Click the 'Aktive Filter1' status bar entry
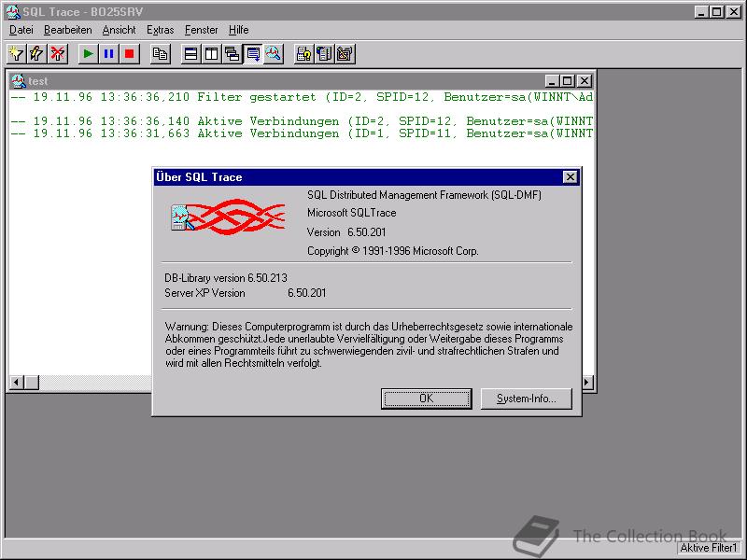The width and height of the screenshot is (747, 560). tap(709, 548)
